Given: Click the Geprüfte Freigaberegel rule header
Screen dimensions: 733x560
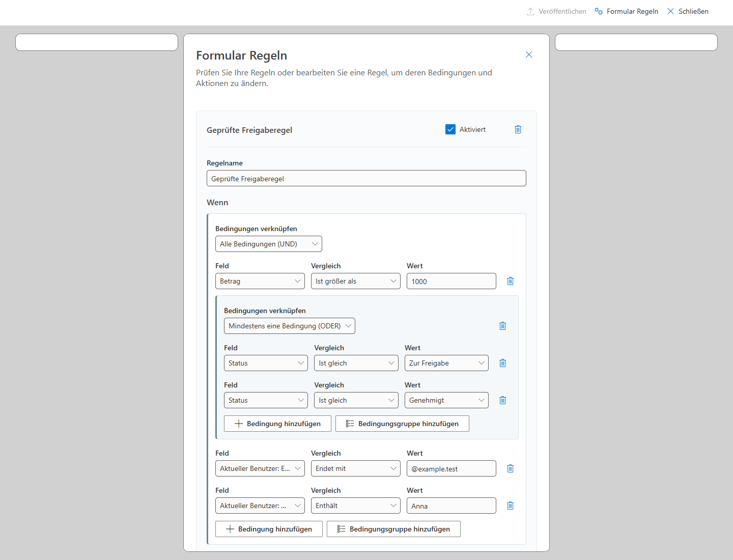Looking at the screenshot, I should 249,130.
